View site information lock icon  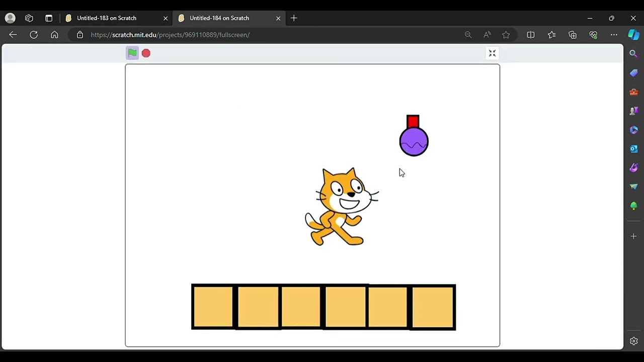pos(80,35)
